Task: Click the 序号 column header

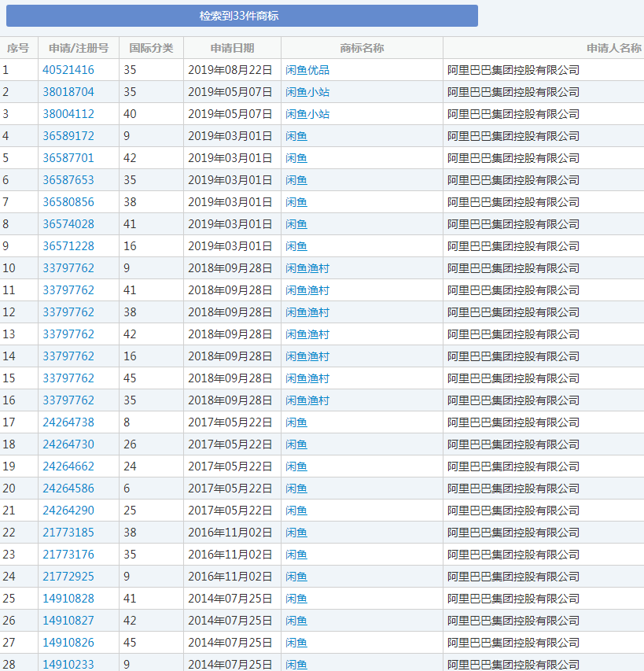Action: tap(18, 48)
